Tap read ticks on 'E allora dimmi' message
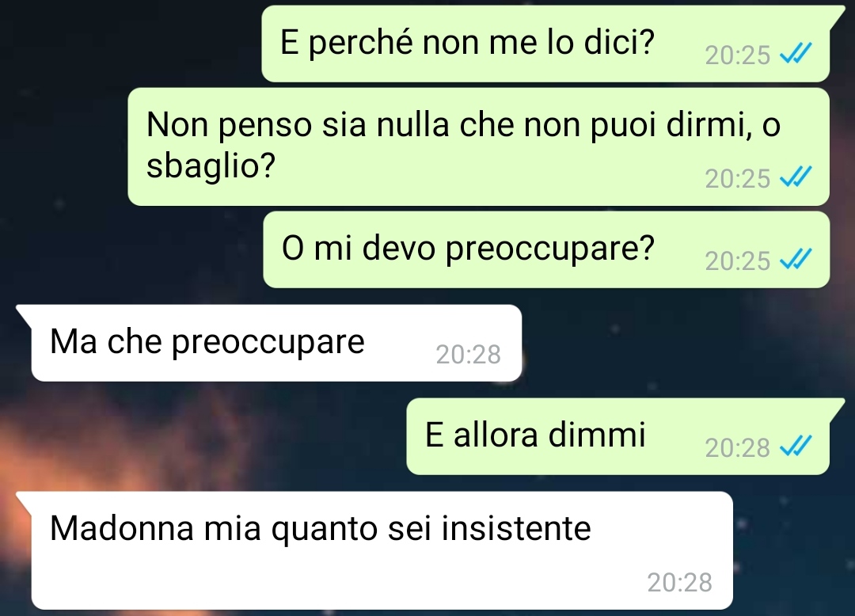Viewport: 855px width, 616px height. [796, 447]
